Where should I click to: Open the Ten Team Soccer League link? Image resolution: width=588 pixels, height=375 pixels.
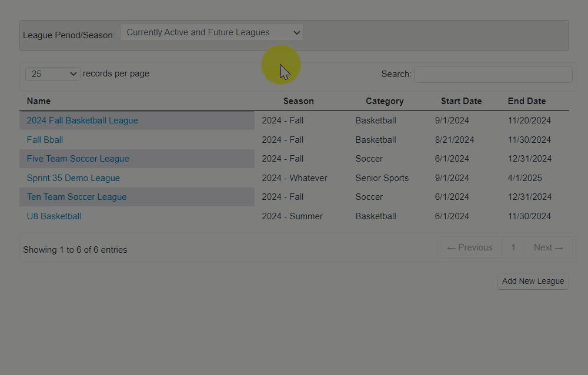click(76, 197)
